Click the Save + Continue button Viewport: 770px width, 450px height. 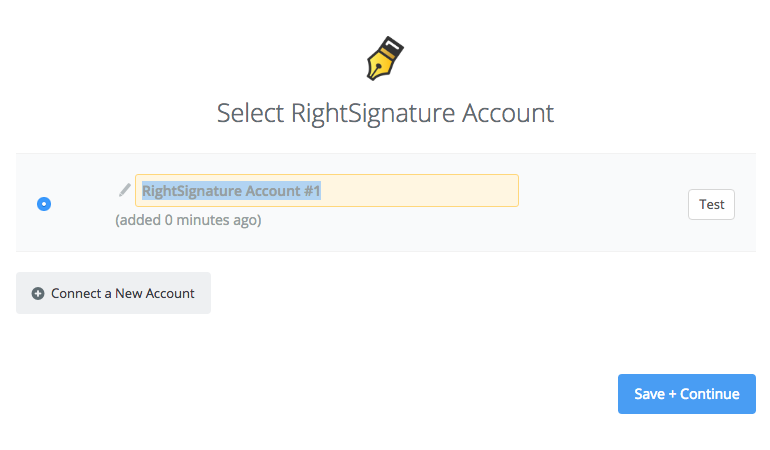pos(687,394)
